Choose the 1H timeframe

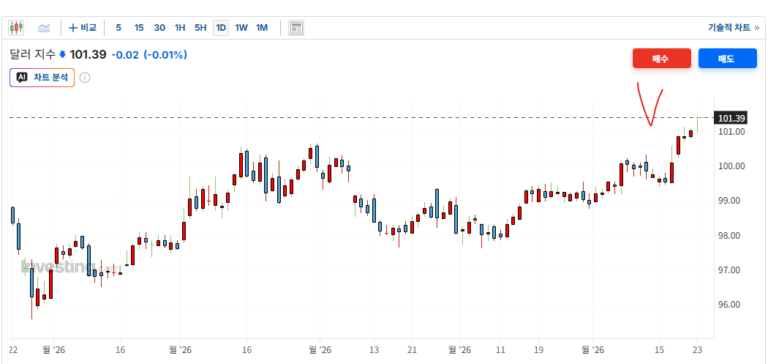tap(180, 28)
